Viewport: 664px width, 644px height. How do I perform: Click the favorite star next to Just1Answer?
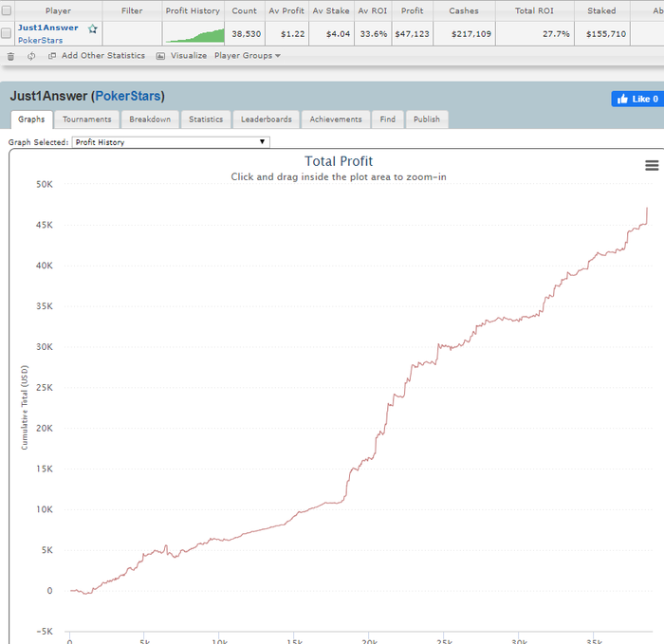(x=93, y=29)
